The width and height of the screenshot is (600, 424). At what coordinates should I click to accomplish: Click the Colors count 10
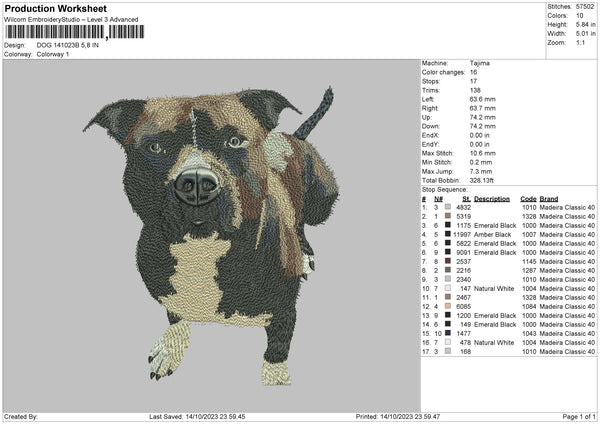pos(579,16)
